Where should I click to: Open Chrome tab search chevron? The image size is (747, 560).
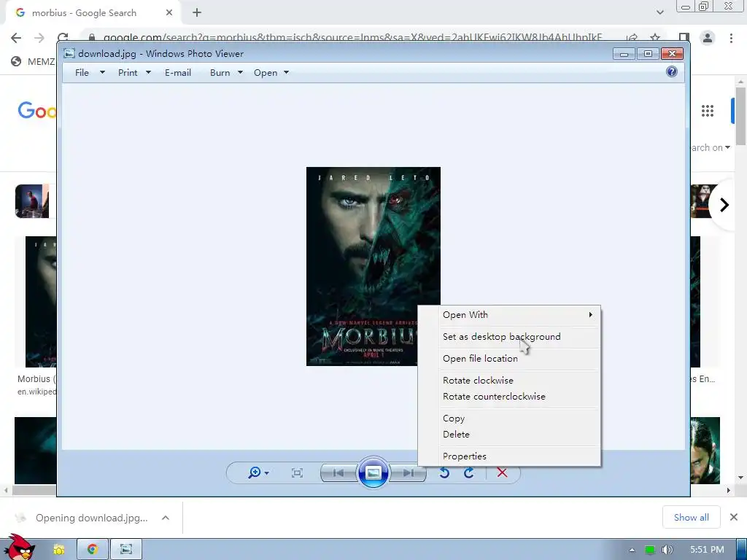659,12
